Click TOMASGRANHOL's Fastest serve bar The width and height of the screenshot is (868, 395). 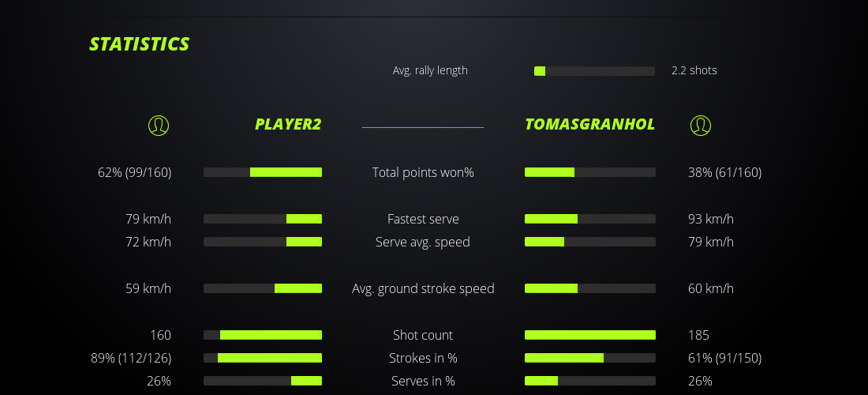(589, 219)
